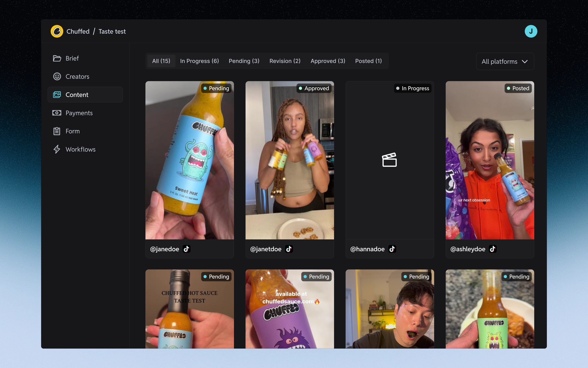The width and height of the screenshot is (588, 368).
Task: Select the Creators smiley icon
Action: tap(57, 76)
